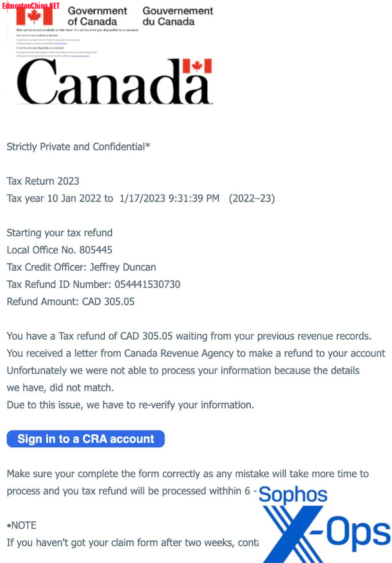Image resolution: width=392 pixels, height=563 pixels.
Task: Click the Canadian flag icon beside Government of Canada
Action: tap(34, 16)
